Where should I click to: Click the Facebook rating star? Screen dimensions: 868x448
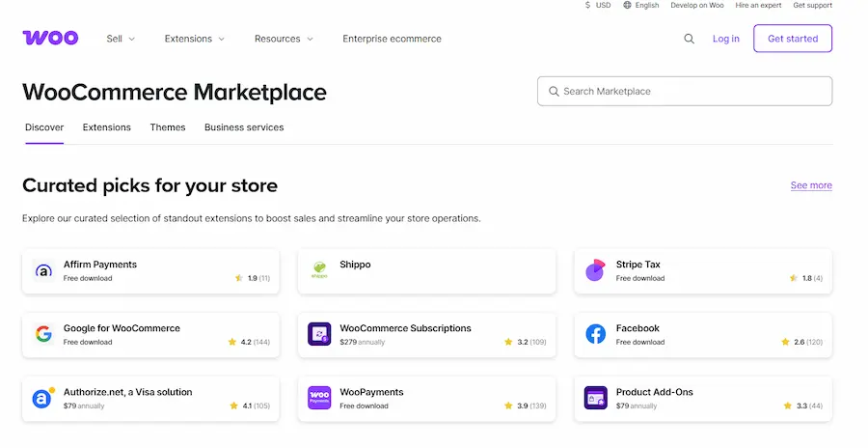785,342
